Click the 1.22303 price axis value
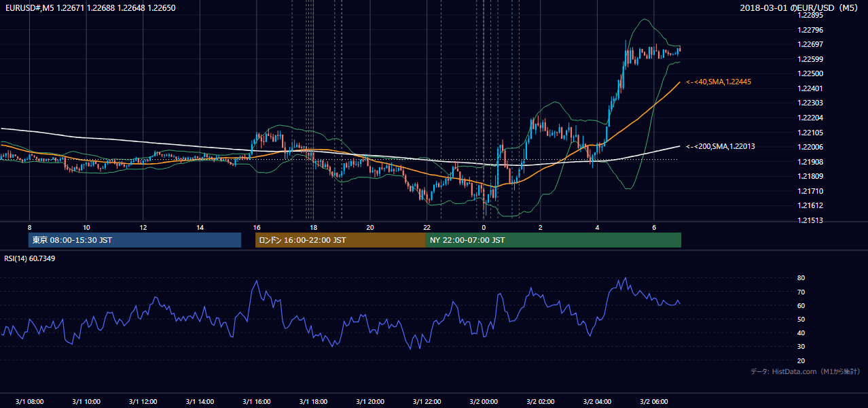Viewport: 868px width, 408px height. point(810,103)
